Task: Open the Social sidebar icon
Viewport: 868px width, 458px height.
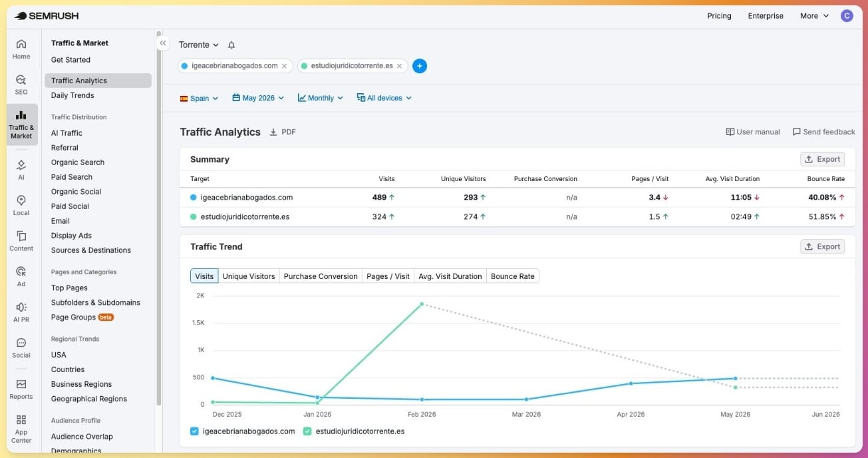Action: 21,347
